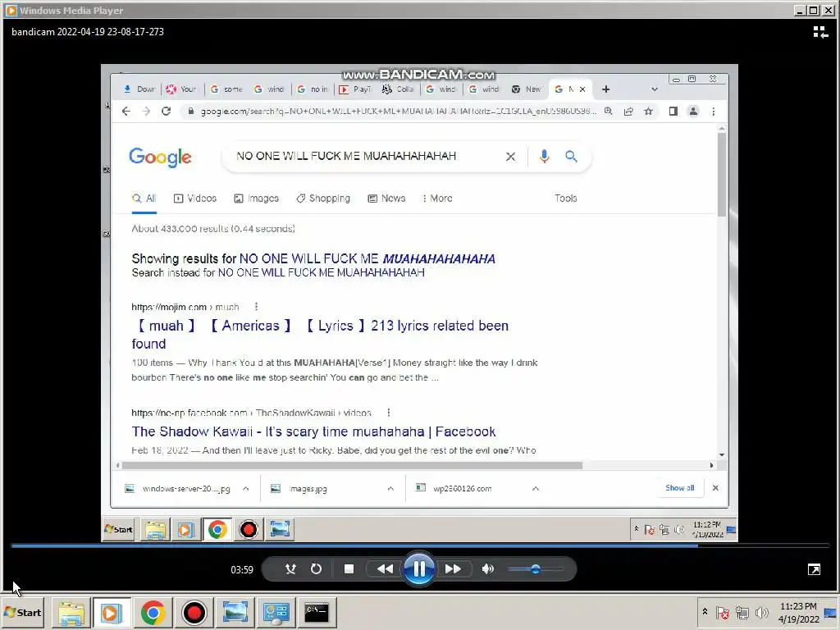View the video in full screen
Screen dimensions: 840x630
pyautogui.click(x=814, y=569)
